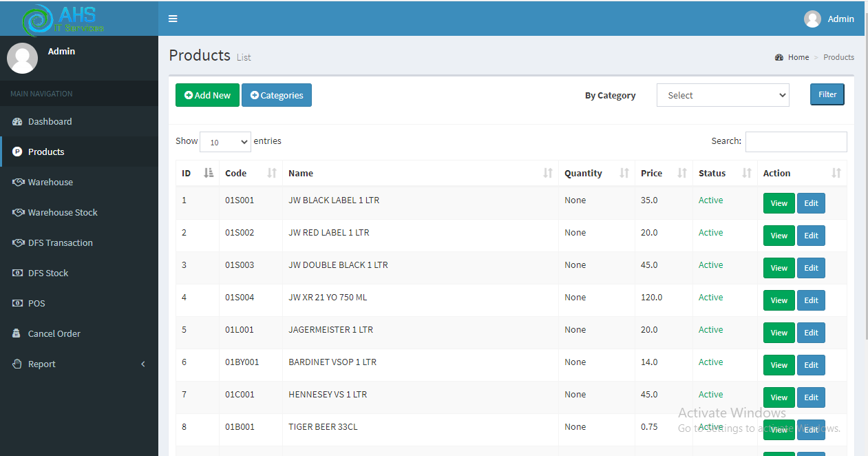This screenshot has width=868, height=456.
Task: View product JW XR 21 YO 750 ML
Action: point(779,300)
